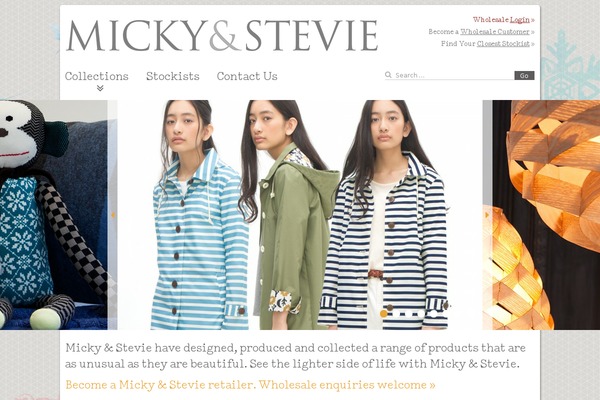Open the Collections menu

pos(96,76)
